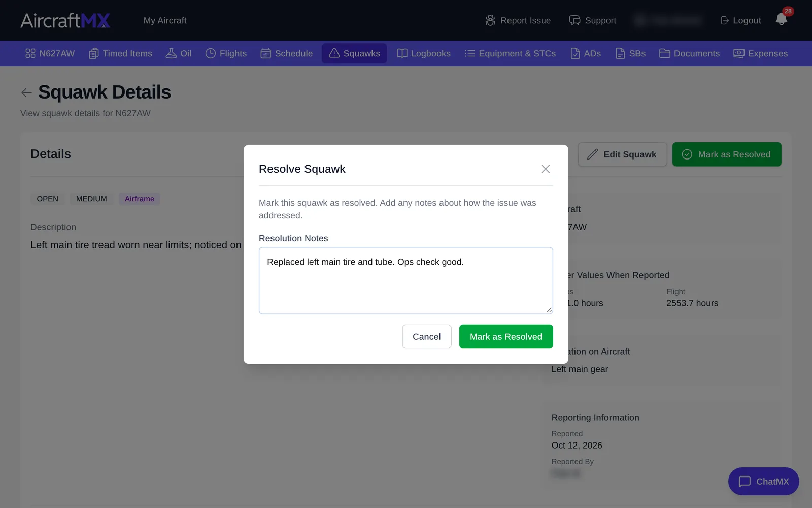Click the notification count badge 28
This screenshot has width=812, height=508.
(x=788, y=11)
